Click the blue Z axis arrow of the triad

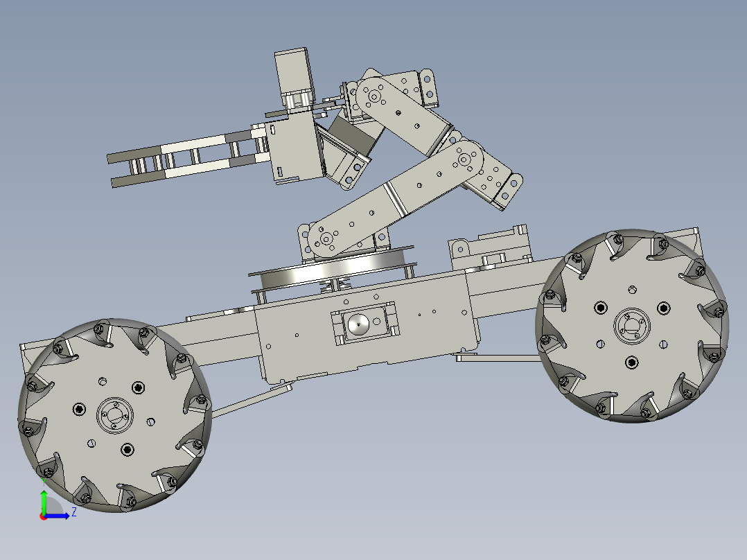pos(57,516)
